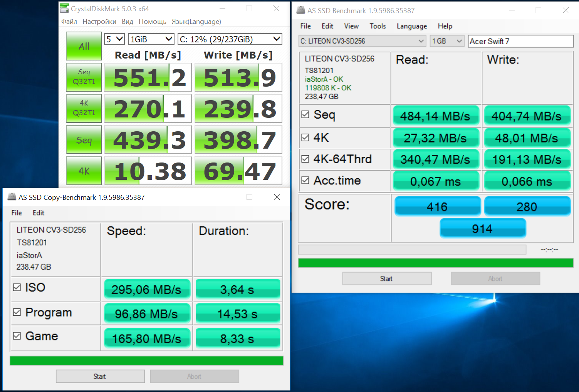This screenshot has height=392, width=579.
Task: Toggle the Program checkbox in Copy-Benchmark
Action: tap(17, 312)
